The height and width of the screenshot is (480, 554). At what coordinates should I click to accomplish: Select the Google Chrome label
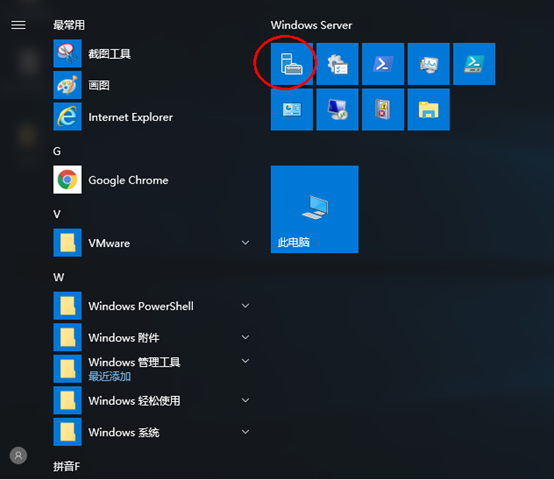128,180
